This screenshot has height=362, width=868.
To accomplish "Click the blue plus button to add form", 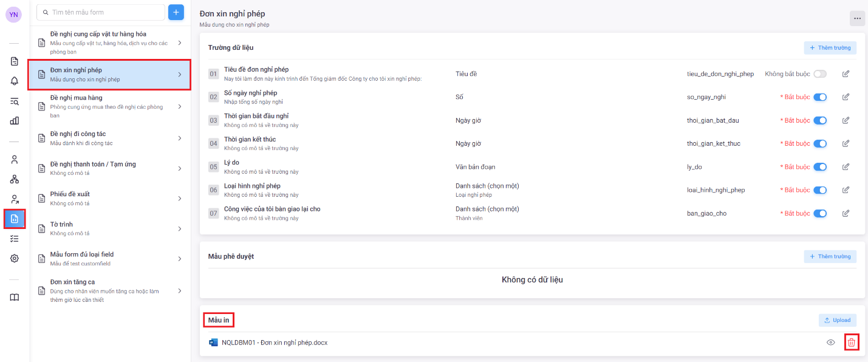I will (176, 12).
